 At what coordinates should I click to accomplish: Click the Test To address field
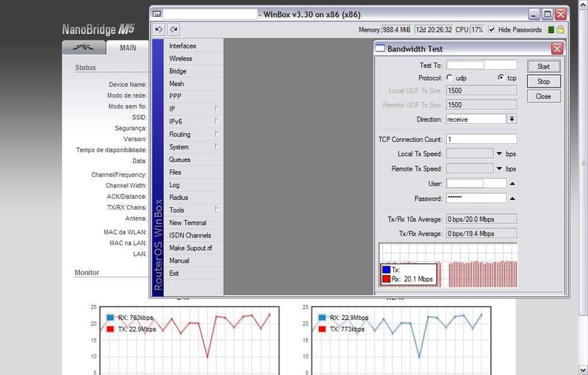pos(481,65)
